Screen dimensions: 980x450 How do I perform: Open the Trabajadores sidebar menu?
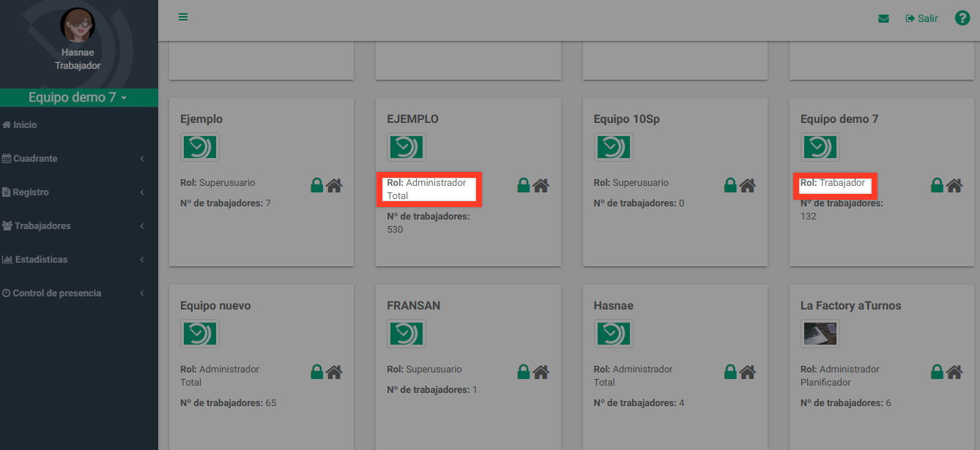[37, 226]
